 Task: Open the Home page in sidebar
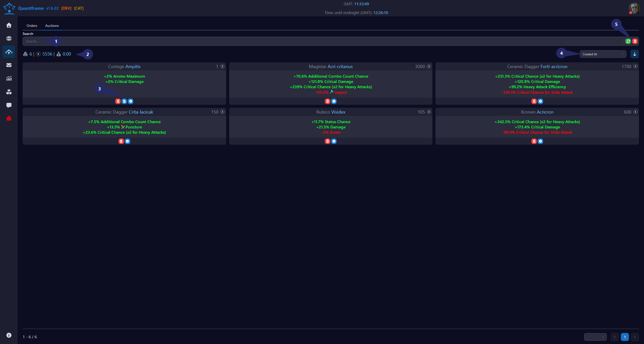point(9,25)
